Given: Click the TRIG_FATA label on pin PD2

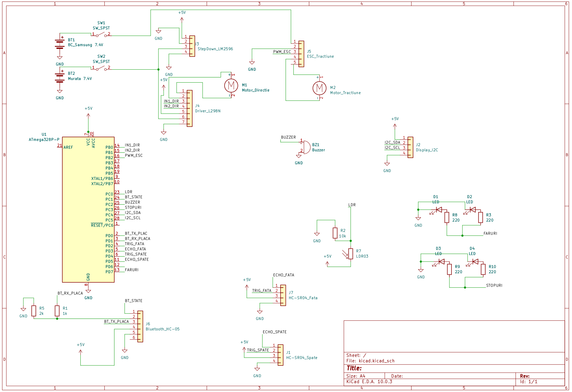Looking at the screenshot, I should point(134,244).
